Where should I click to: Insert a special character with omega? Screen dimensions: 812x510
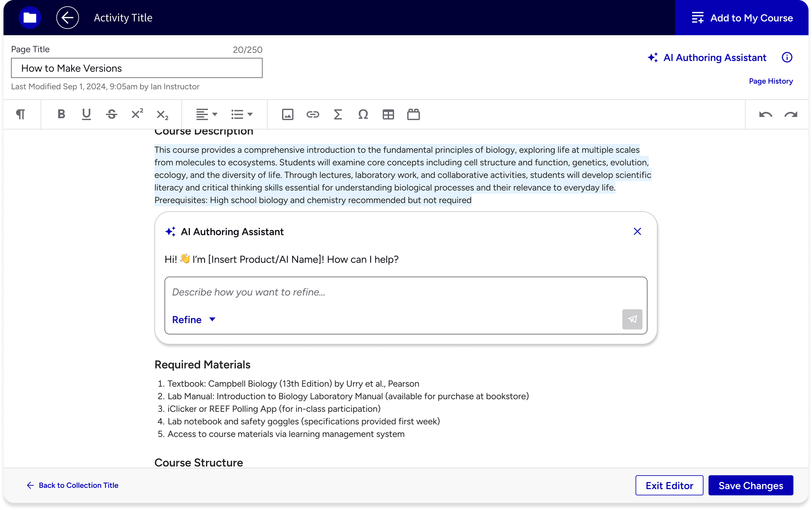[x=363, y=114]
